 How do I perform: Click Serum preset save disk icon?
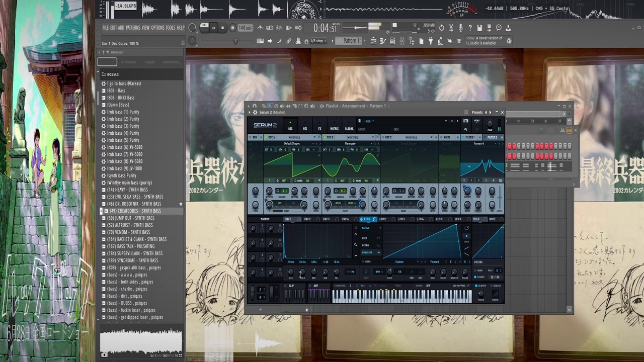(x=360, y=121)
